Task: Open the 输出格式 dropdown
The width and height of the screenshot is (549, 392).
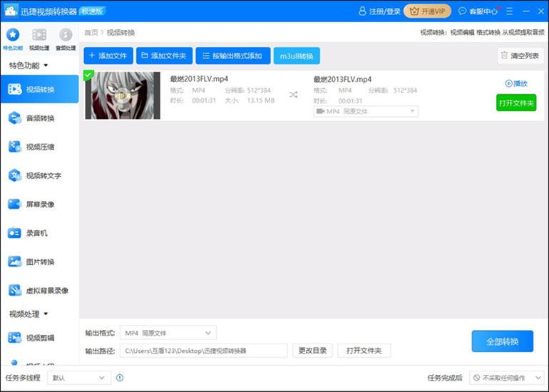Action: (x=168, y=333)
